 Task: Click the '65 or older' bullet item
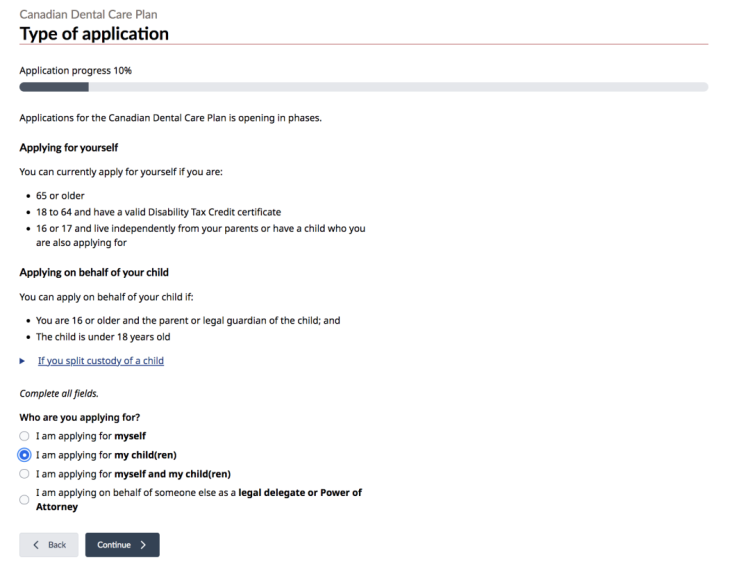[x=60, y=195]
